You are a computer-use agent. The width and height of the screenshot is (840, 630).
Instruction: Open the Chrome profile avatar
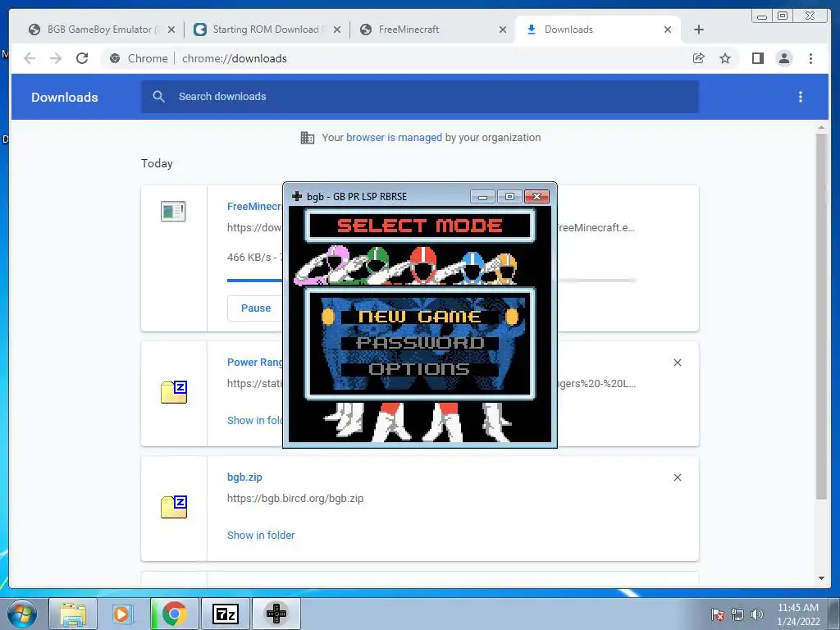[x=784, y=58]
